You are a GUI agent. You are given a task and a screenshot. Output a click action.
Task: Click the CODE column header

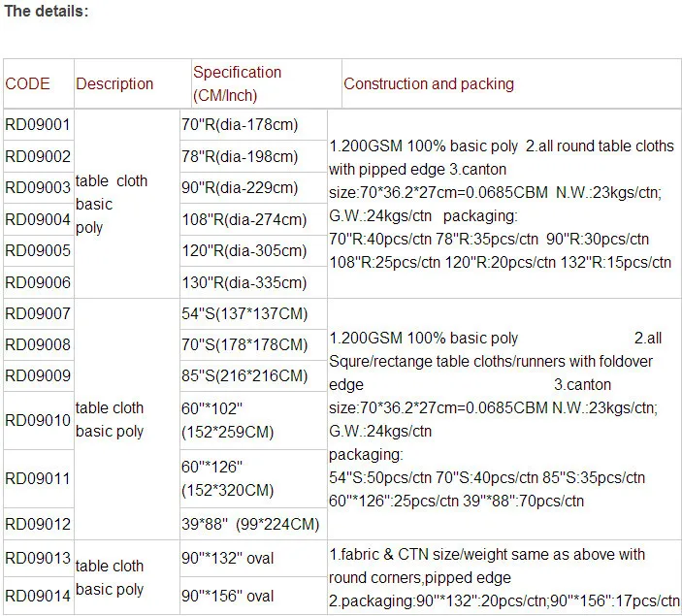pyautogui.click(x=27, y=84)
